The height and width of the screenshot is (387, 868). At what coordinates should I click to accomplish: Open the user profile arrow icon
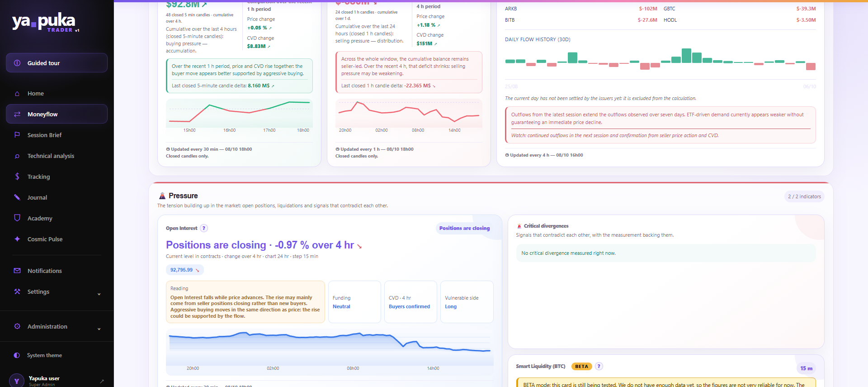[x=102, y=382]
